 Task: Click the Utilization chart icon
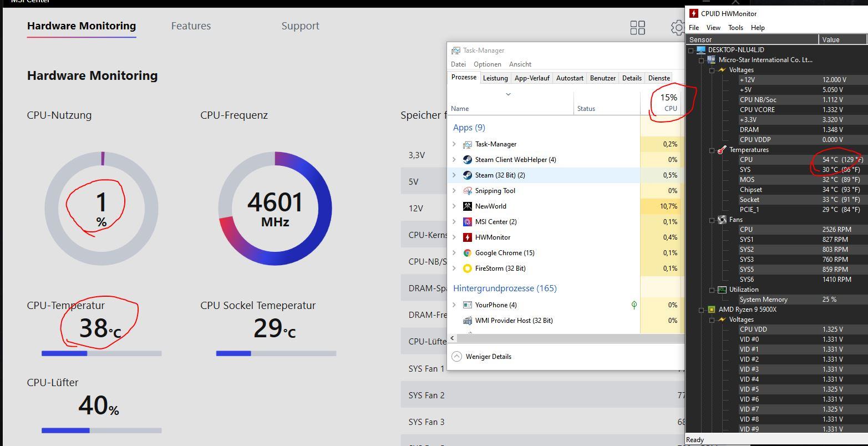pos(722,290)
